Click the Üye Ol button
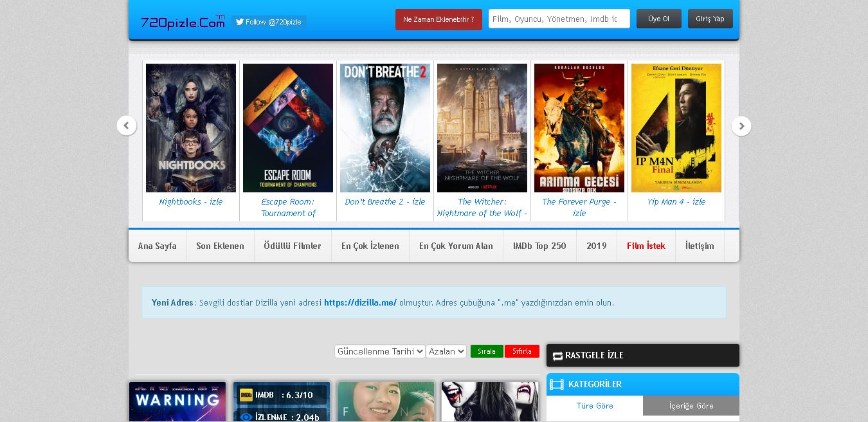 pyautogui.click(x=659, y=19)
